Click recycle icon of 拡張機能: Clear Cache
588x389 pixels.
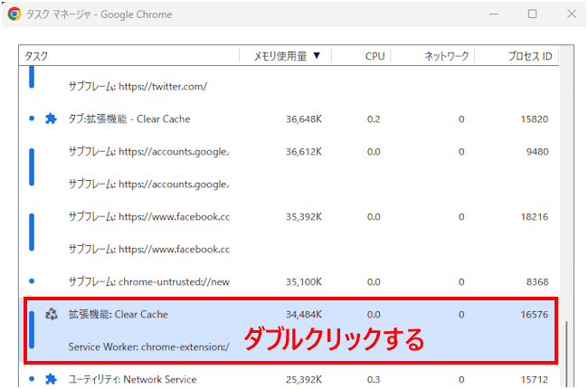pyautogui.click(x=51, y=314)
